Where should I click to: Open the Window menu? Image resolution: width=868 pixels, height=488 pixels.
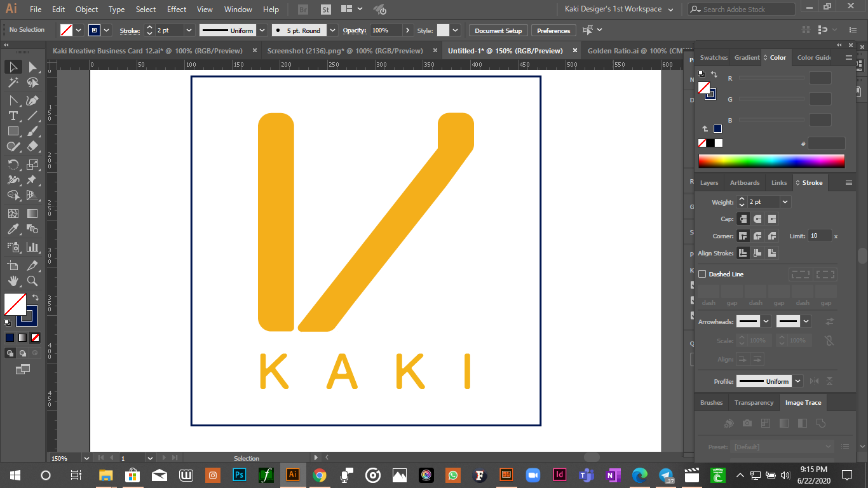[x=238, y=10]
